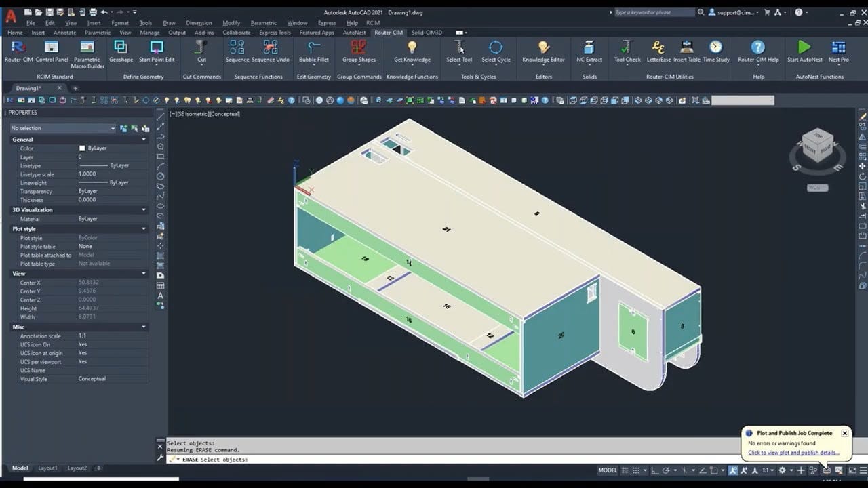Collapse the Plot style section
868x488 pixels.
[143, 229]
